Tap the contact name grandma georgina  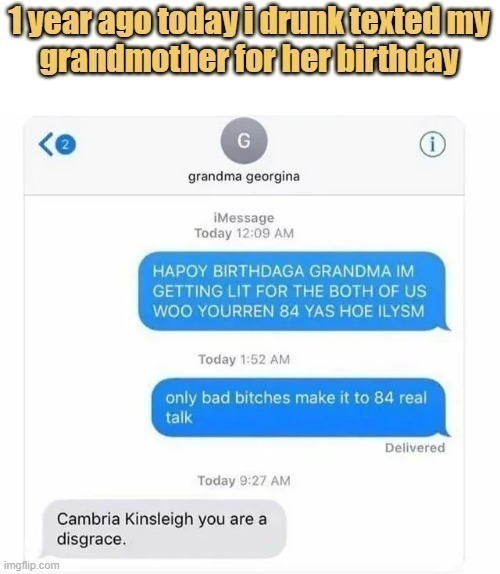[244, 177]
